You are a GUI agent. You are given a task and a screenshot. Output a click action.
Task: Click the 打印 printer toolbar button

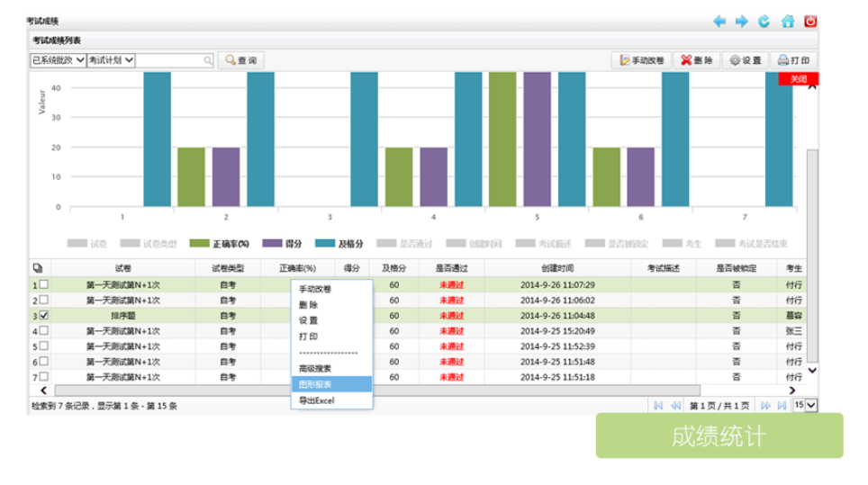tap(794, 60)
